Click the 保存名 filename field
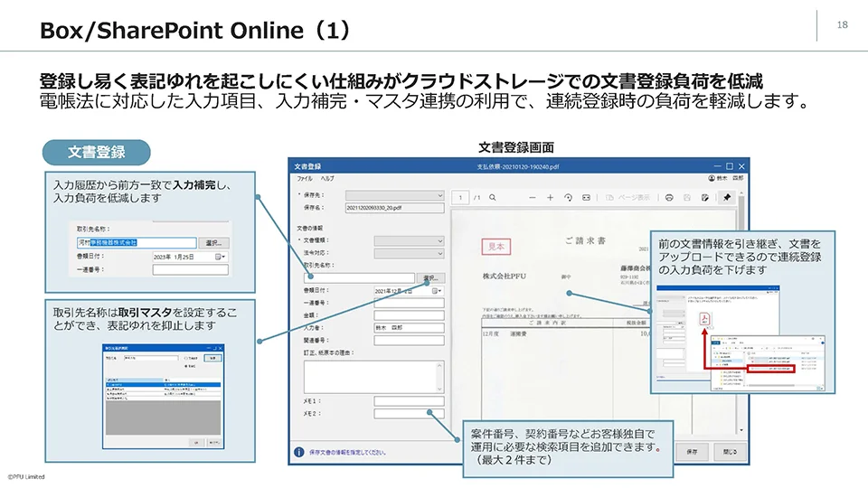 coord(395,208)
